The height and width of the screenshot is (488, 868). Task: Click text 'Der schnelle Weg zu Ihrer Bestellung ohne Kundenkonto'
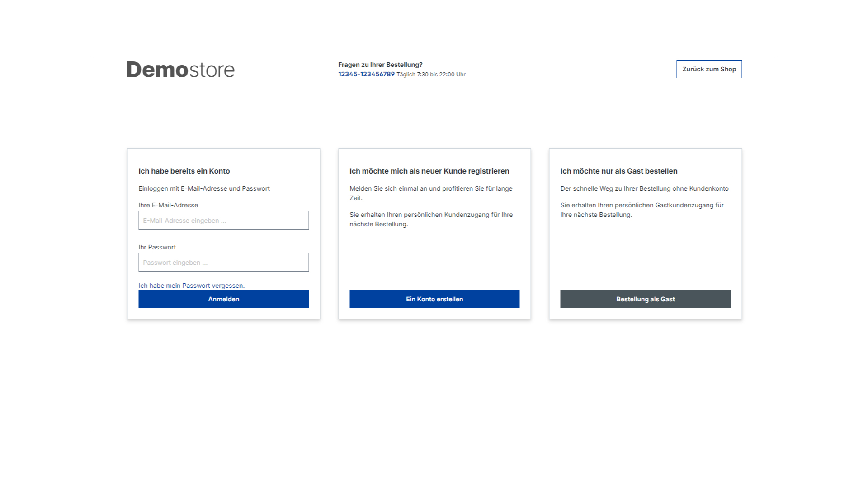click(x=644, y=188)
